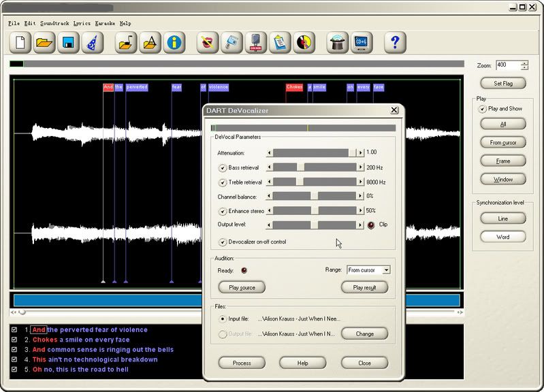
Task: Select the Input file radio button
Action: 222,318
